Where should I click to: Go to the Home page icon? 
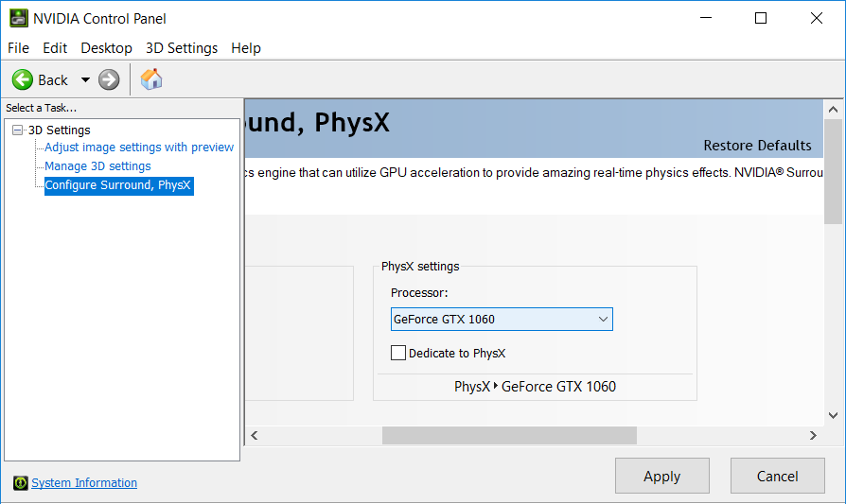coord(151,79)
